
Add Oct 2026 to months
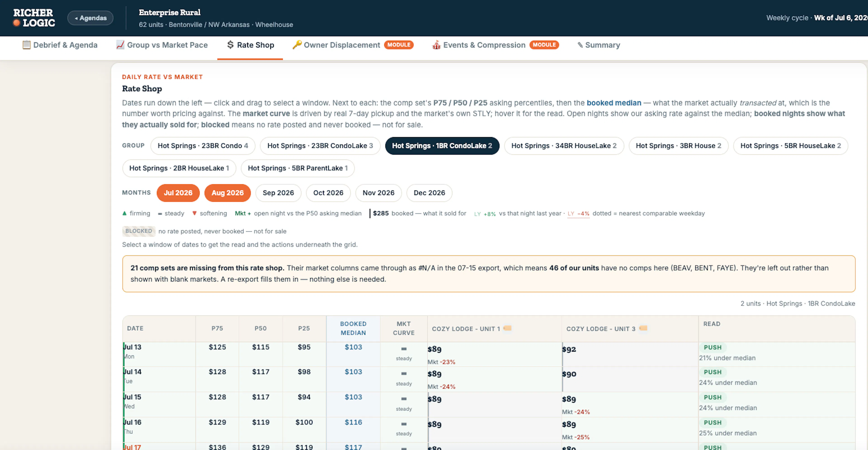pyautogui.click(x=328, y=193)
